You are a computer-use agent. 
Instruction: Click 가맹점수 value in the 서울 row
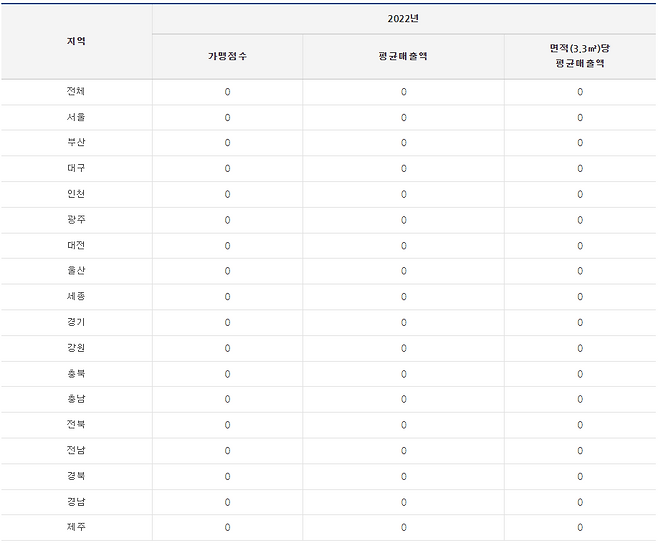[227, 117]
